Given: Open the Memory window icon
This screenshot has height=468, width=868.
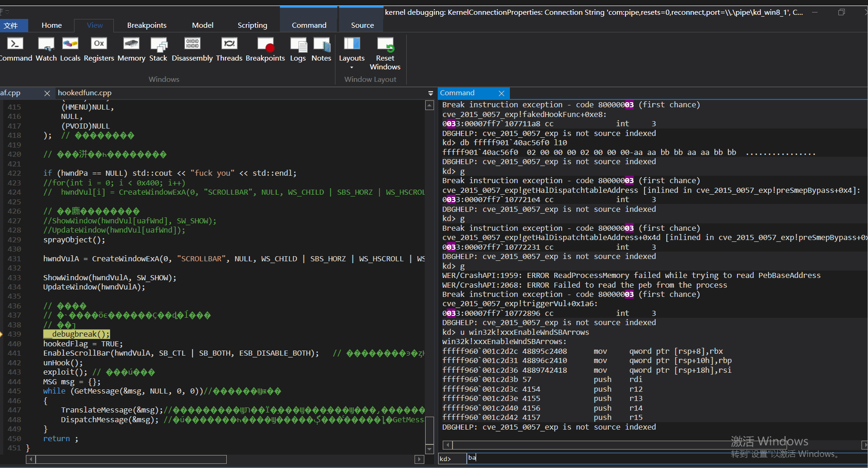Looking at the screenshot, I should 131,49.
